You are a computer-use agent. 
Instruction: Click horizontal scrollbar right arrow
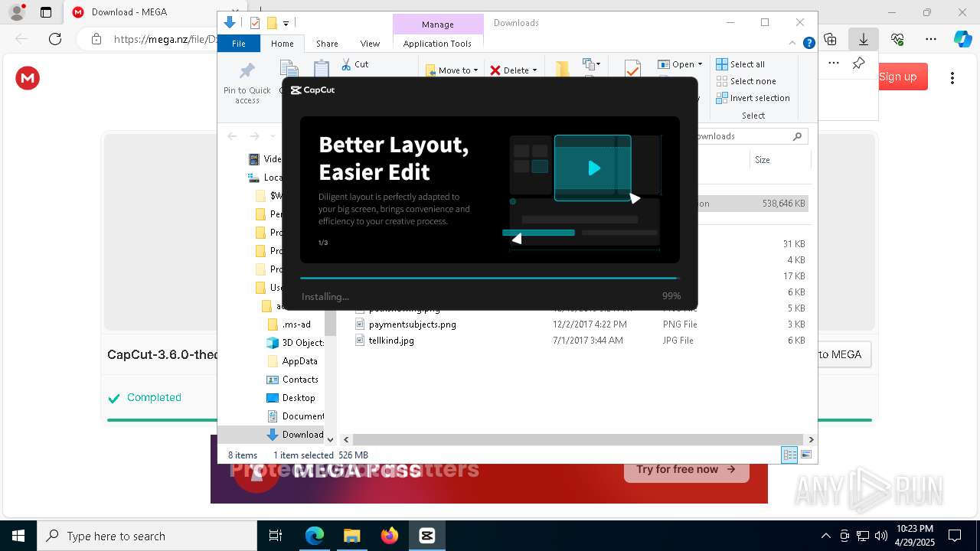[x=811, y=439]
